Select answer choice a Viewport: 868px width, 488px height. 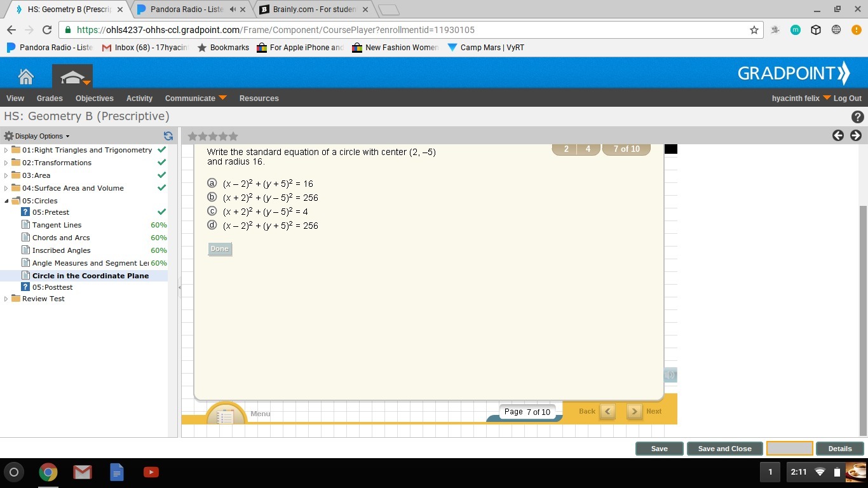(212, 183)
